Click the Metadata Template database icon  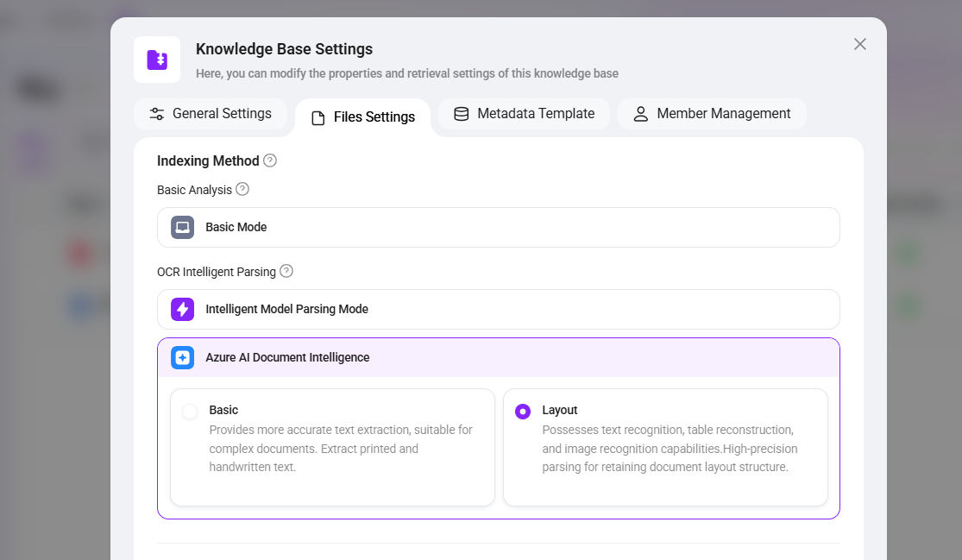coord(462,114)
